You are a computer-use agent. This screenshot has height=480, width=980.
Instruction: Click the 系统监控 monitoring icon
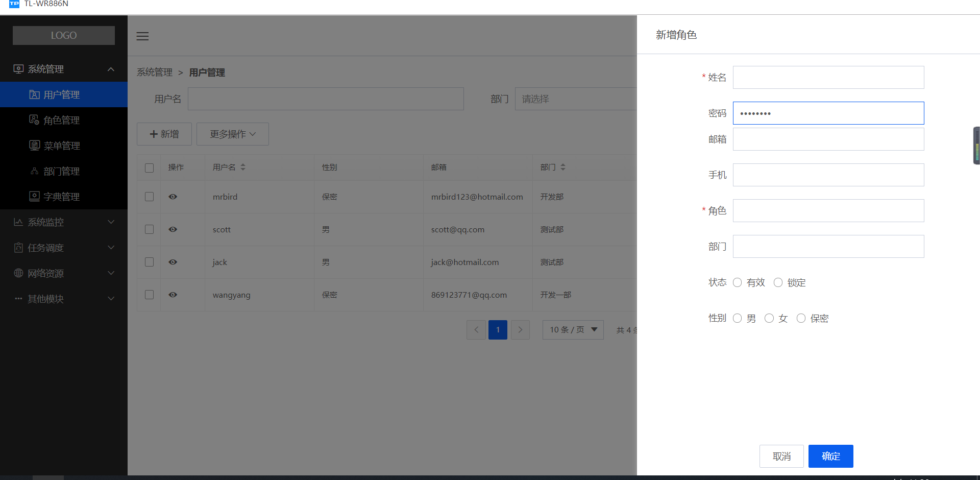click(18, 222)
